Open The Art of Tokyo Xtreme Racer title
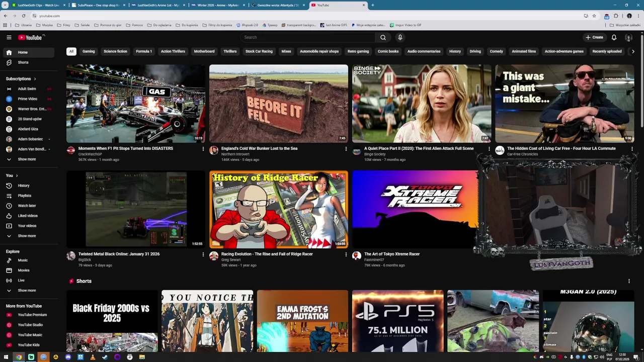 coord(392,254)
